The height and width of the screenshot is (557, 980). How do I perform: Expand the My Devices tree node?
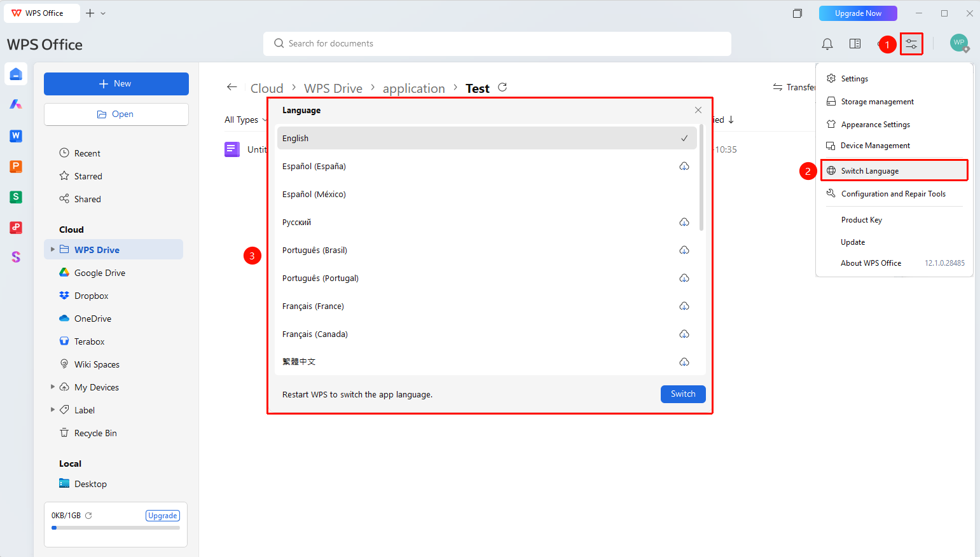pyautogui.click(x=53, y=387)
